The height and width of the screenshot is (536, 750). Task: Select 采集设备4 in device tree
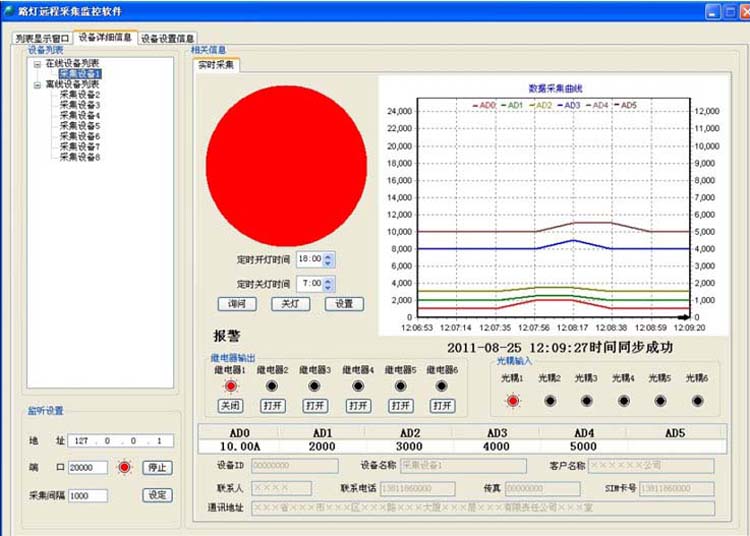coord(80,115)
